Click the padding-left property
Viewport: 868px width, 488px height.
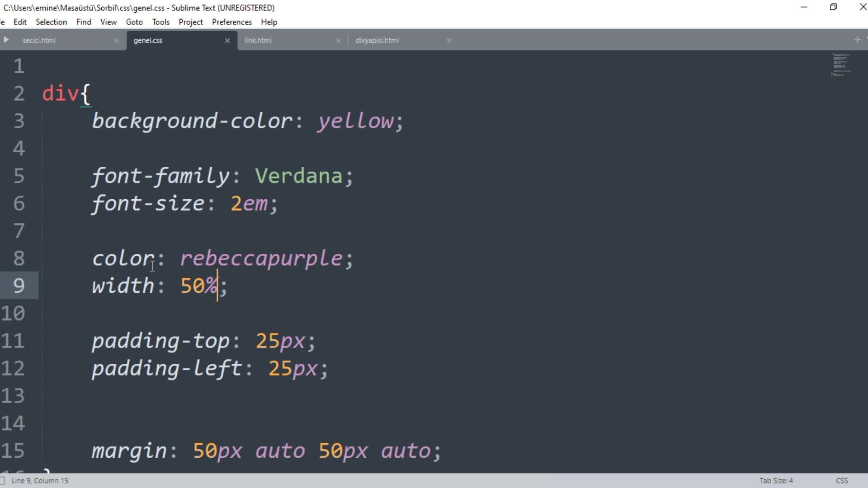(167, 369)
